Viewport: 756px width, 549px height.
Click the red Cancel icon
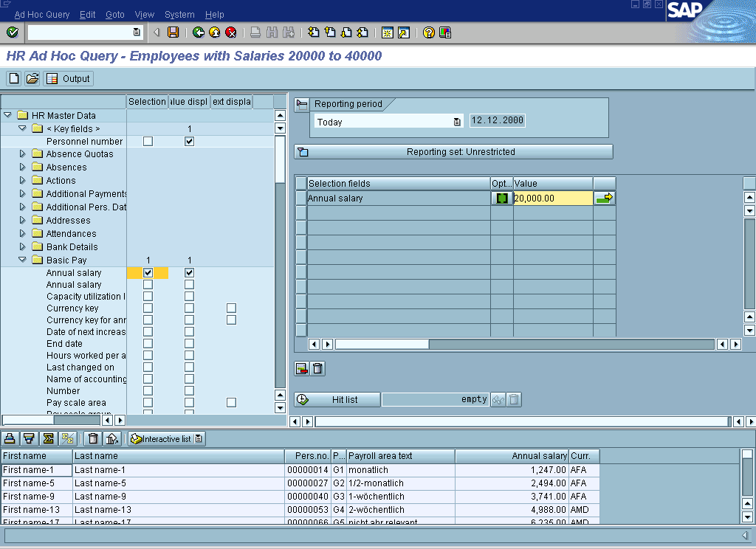(231, 32)
